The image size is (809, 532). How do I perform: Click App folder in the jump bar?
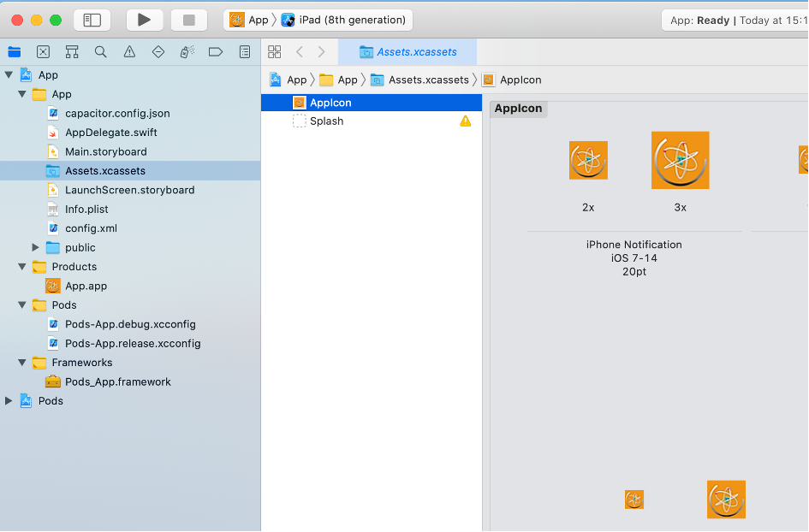pyautogui.click(x=338, y=80)
